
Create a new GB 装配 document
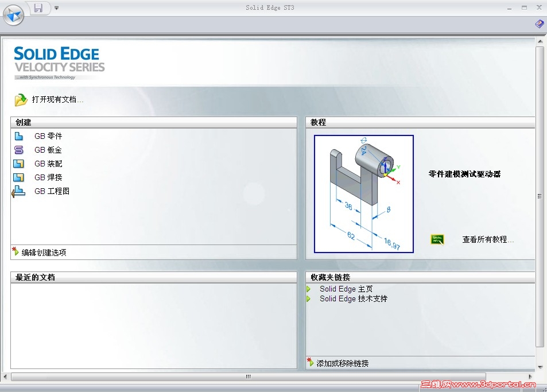tap(48, 164)
